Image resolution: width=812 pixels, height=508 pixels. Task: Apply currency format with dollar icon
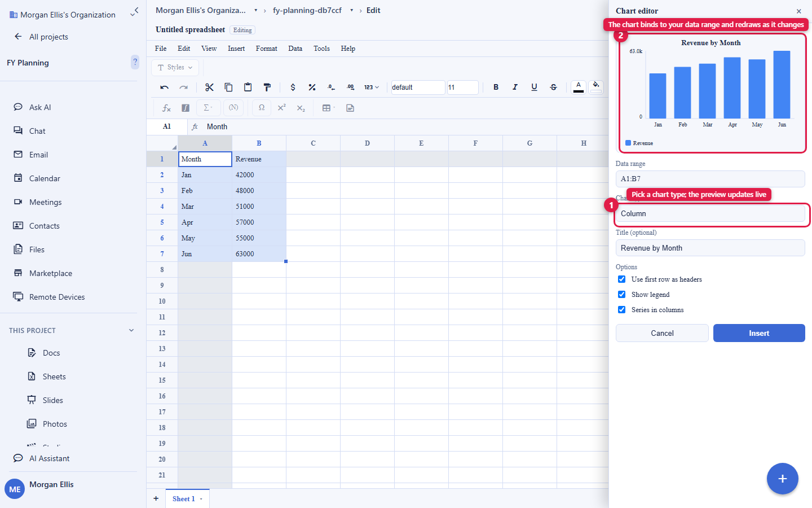click(x=293, y=87)
